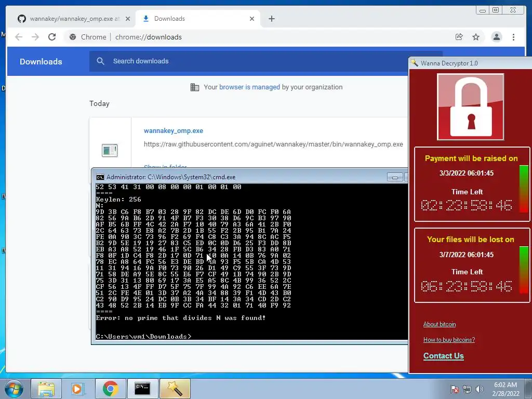Click the Chrome taskbar icon
This screenshot has height=399, width=532.
[110, 389]
